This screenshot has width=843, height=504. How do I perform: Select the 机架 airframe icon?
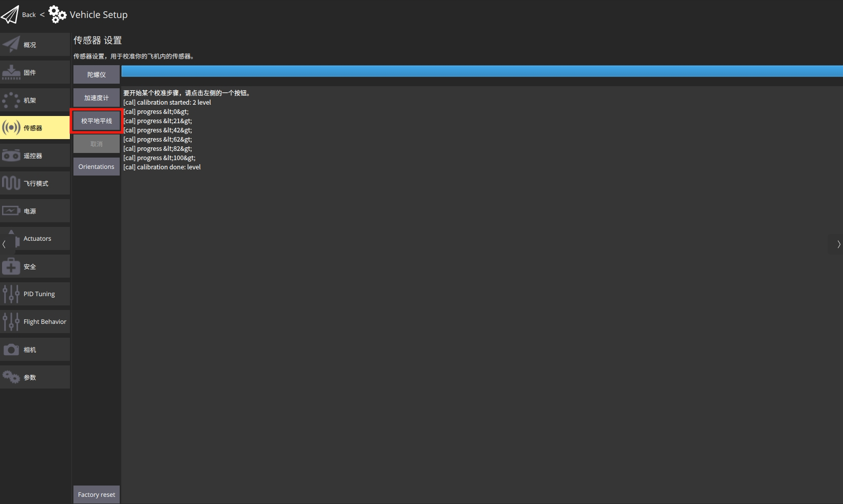pos(11,100)
